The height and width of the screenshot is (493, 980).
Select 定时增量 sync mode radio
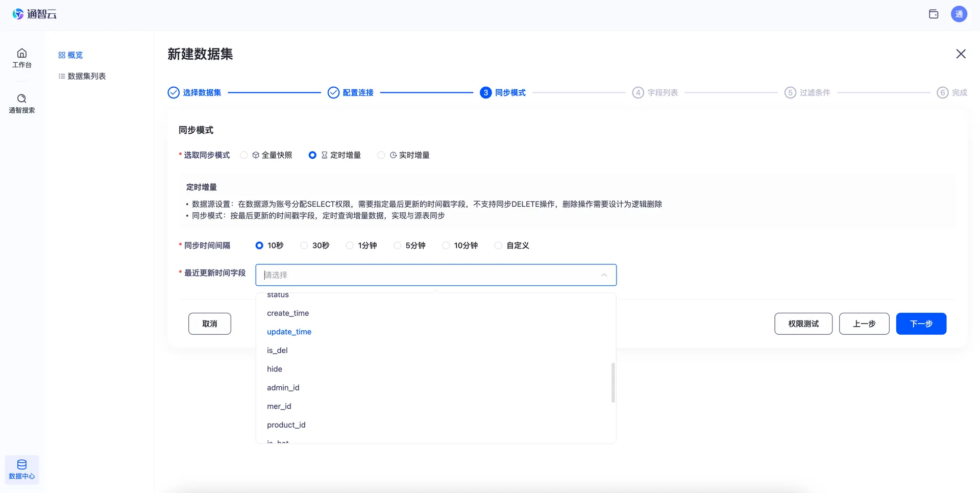click(312, 155)
